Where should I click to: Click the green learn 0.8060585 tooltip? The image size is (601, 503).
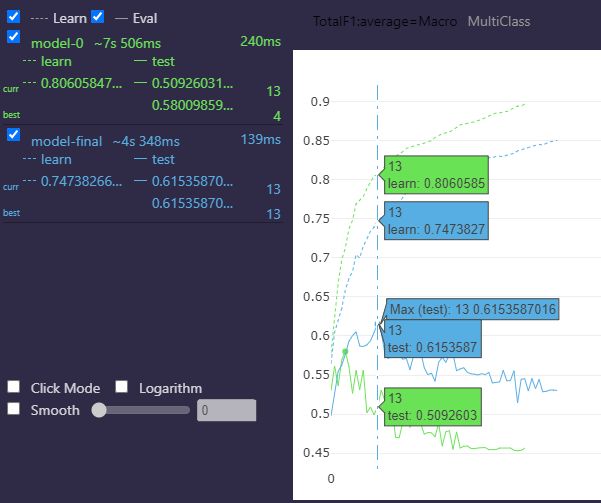pyautogui.click(x=436, y=175)
